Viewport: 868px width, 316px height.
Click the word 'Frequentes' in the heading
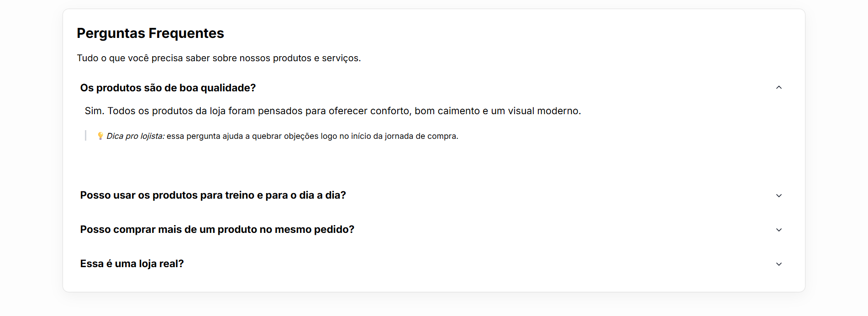point(186,33)
